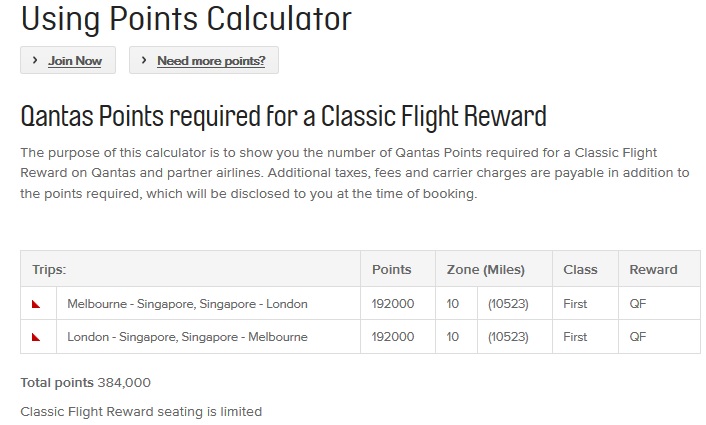Follow the Need more points? link
This screenshot has width=706, height=425.
coord(211,61)
